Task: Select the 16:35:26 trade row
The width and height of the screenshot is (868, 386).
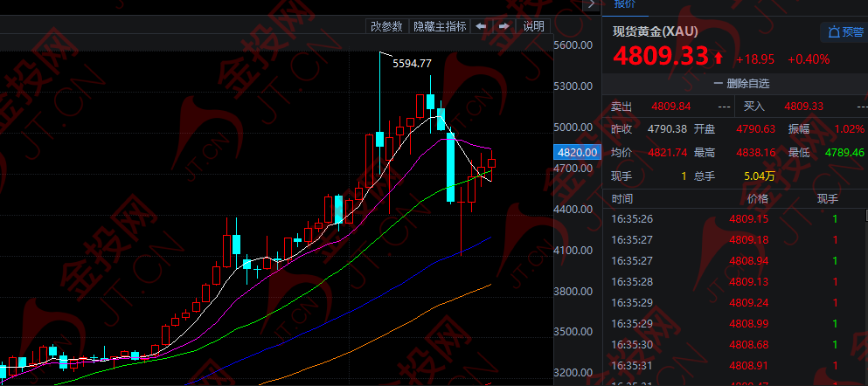Action: point(733,219)
